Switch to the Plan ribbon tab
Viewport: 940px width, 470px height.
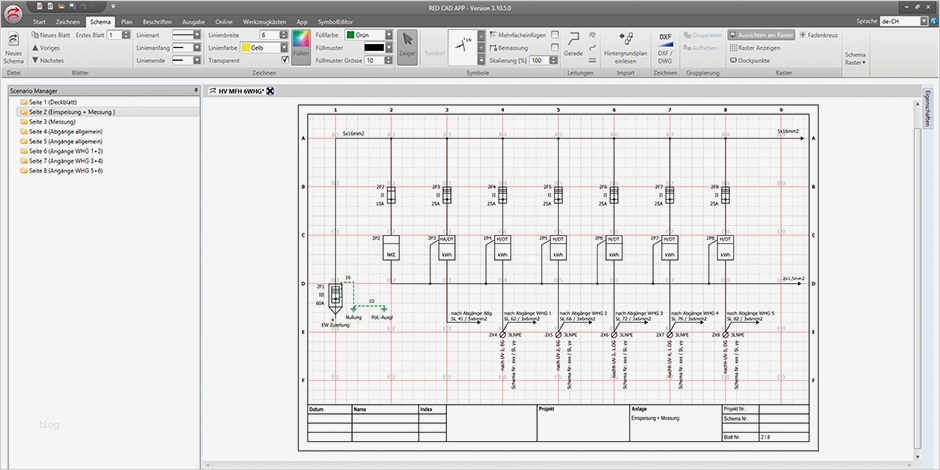pos(126,22)
